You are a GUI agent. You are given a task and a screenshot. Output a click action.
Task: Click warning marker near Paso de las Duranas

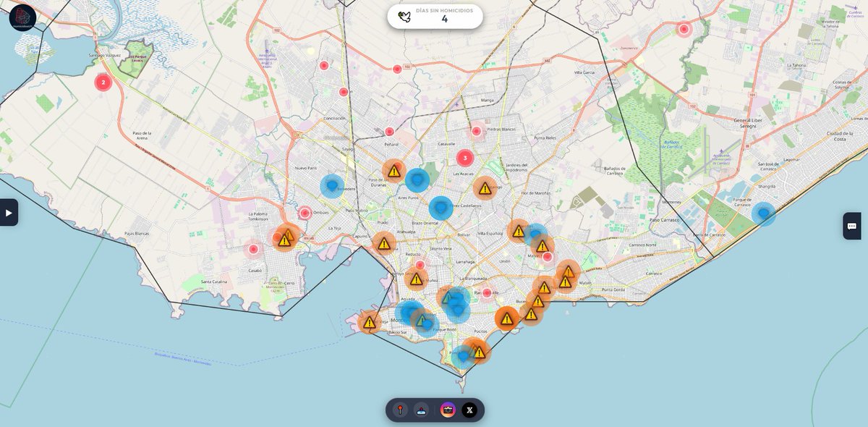pos(394,172)
